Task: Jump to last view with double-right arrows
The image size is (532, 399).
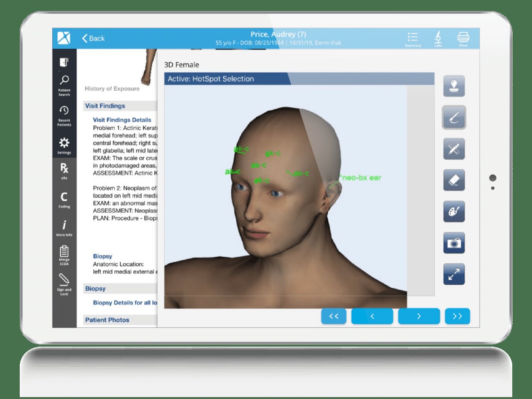Action: [457, 316]
